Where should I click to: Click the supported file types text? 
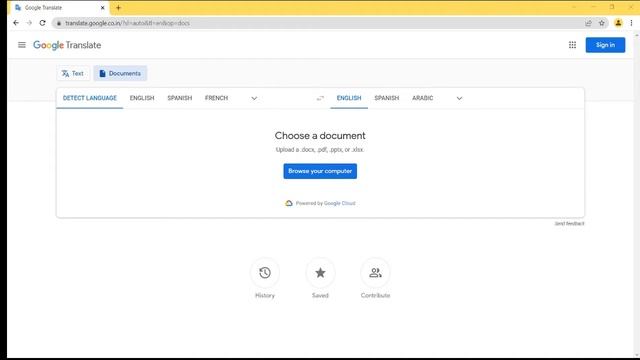point(320,150)
